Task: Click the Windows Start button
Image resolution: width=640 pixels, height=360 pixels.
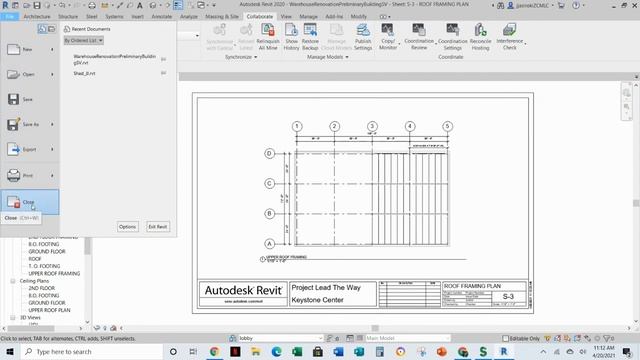Action: pyautogui.click(x=10, y=352)
